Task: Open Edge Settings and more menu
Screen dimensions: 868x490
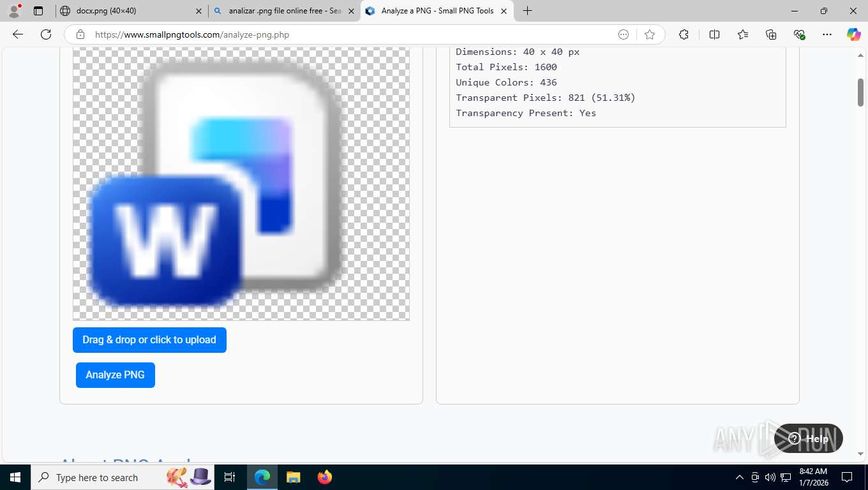Action: click(x=827, y=34)
